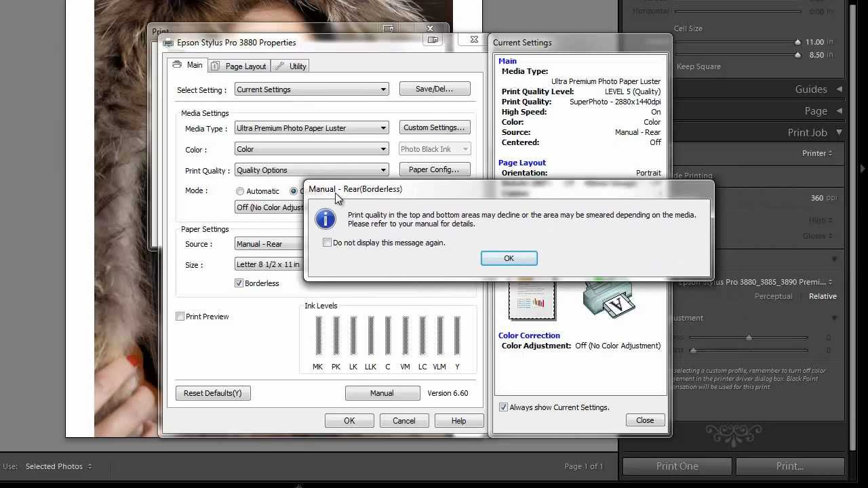Open the Printer dropdown in Print Job
Screen dimensions: 868x488
point(817,153)
